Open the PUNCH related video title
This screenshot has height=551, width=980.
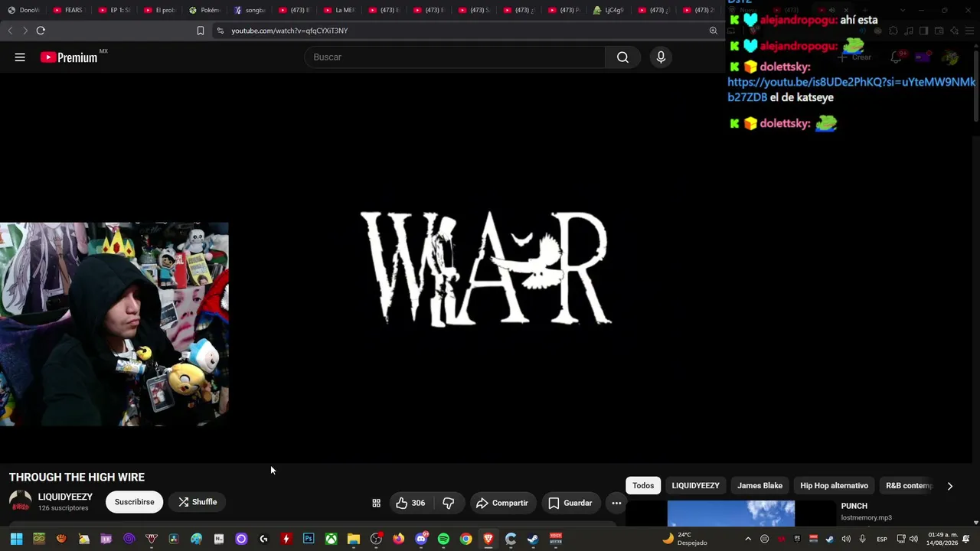pyautogui.click(x=854, y=506)
